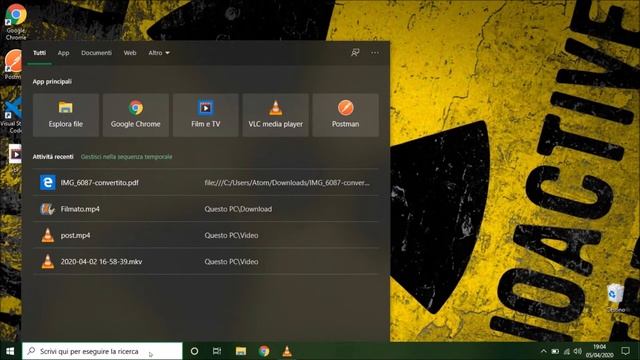This screenshot has width=640, height=360.
Task: Click the VLC cone icon beside post.mp4
Action: [48, 235]
